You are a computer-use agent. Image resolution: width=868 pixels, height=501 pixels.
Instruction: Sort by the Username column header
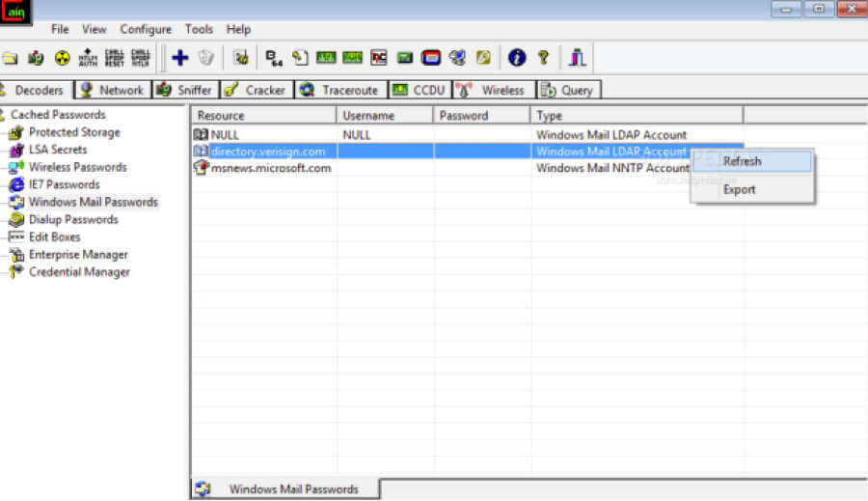point(385,116)
